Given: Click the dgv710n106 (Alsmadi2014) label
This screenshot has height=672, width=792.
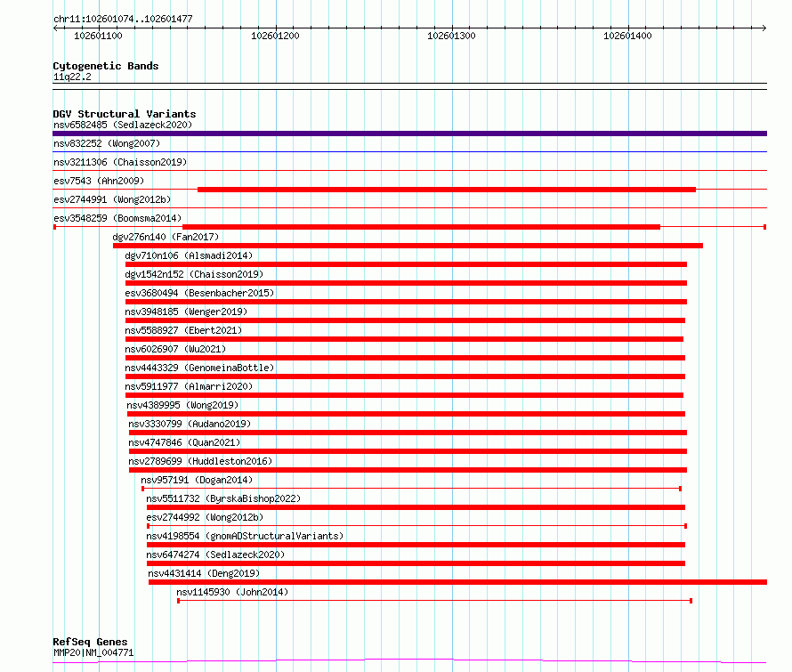Looking at the screenshot, I should [x=189, y=255].
